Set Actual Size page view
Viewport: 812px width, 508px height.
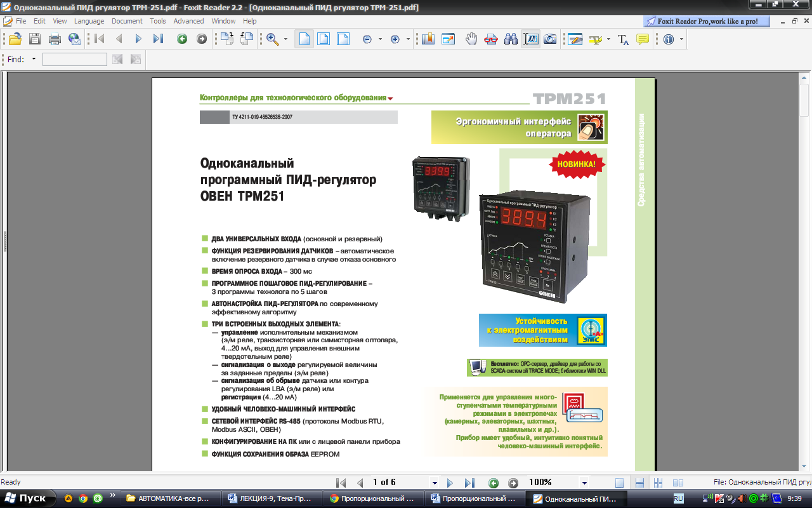point(304,39)
